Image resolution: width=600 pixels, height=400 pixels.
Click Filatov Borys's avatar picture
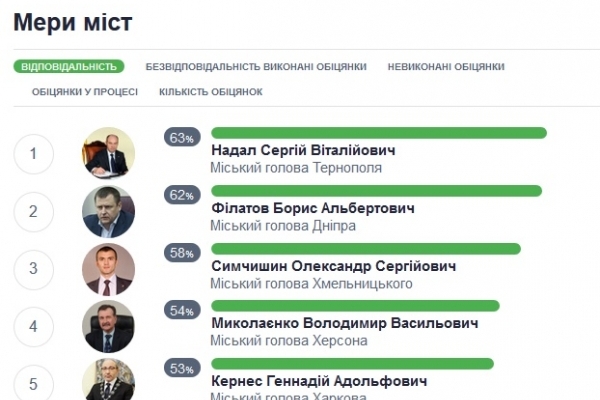[x=108, y=211]
